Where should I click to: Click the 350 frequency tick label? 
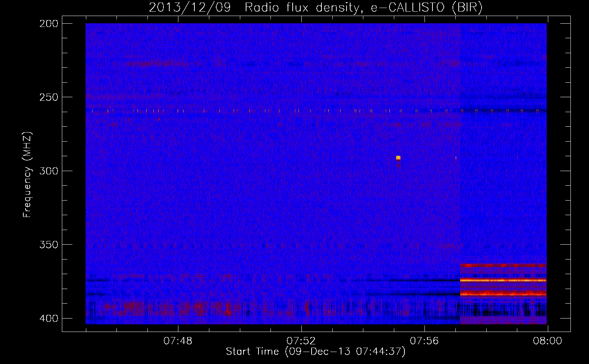click(48, 245)
